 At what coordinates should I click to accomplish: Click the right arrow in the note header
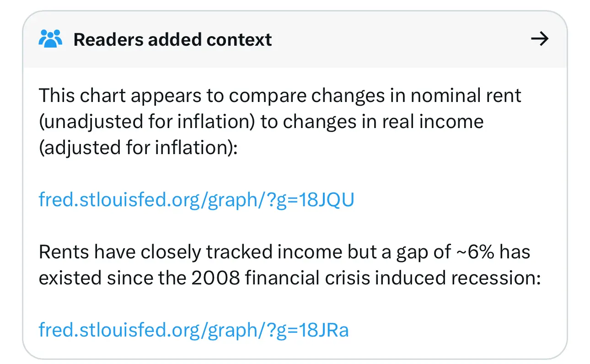tap(539, 39)
